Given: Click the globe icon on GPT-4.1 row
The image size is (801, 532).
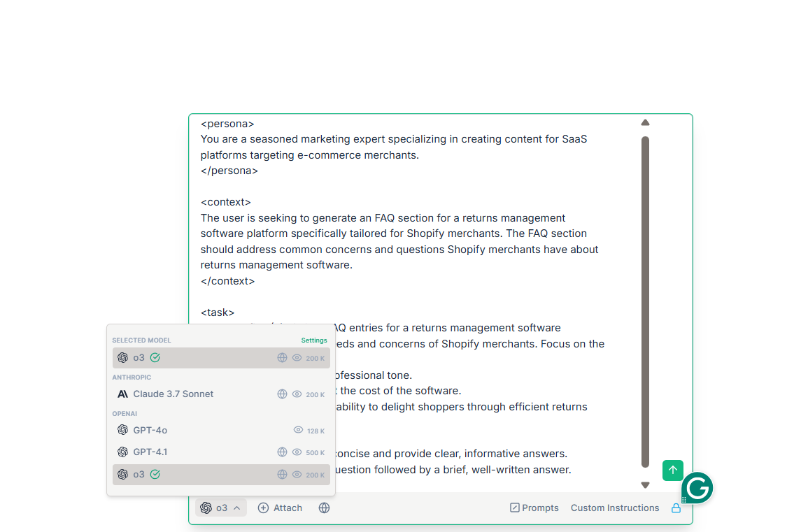Looking at the screenshot, I should point(282,452).
